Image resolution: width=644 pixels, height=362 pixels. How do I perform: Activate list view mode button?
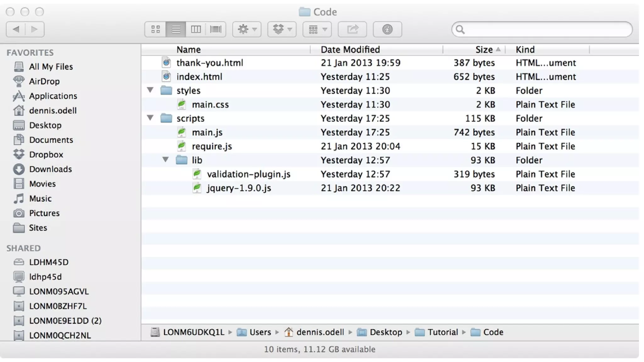[x=176, y=30]
